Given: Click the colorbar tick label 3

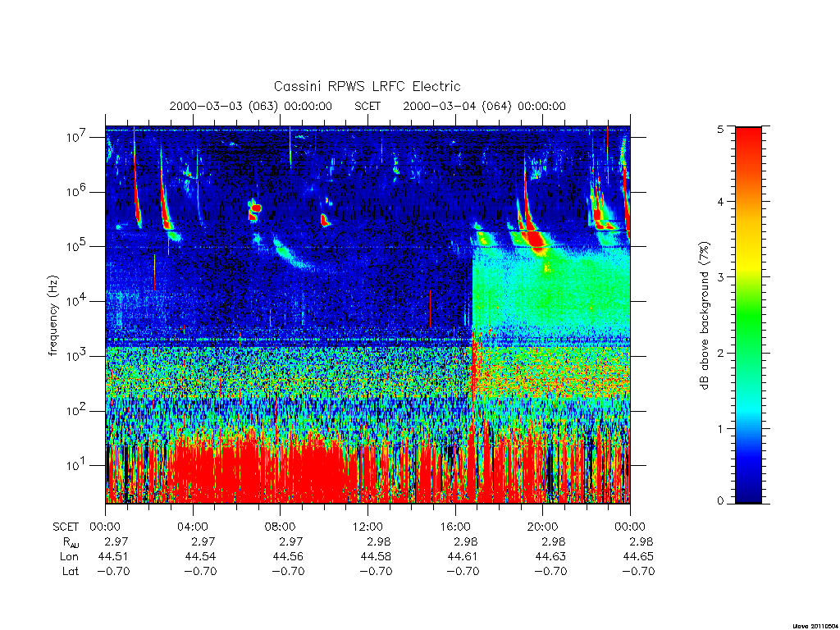Looking at the screenshot, I should click(720, 277).
